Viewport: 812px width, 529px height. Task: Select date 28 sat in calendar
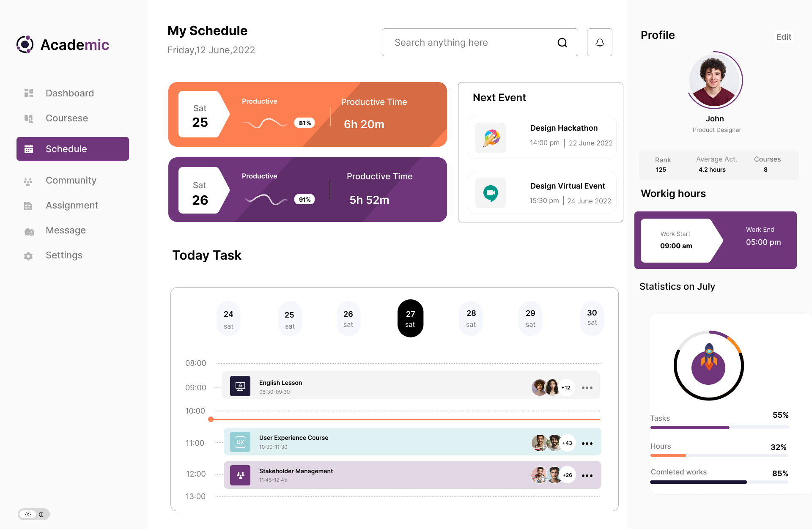(x=471, y=318)
